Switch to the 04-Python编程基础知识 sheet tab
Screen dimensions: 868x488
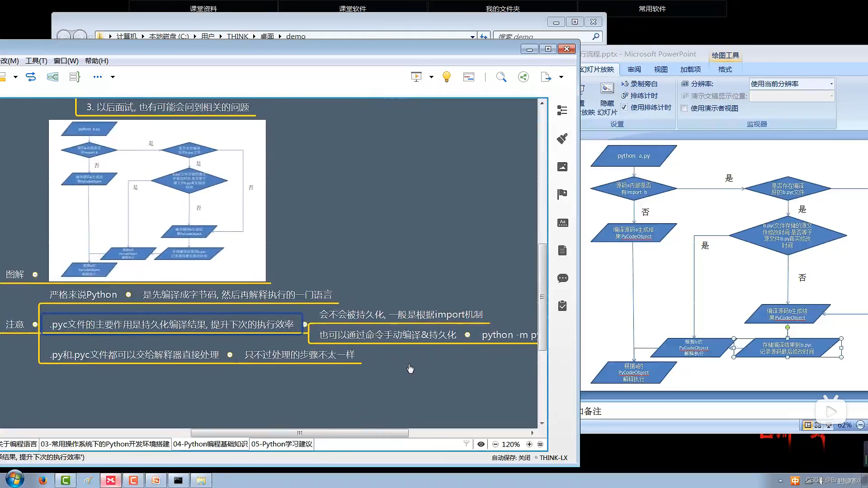point(210,444)
